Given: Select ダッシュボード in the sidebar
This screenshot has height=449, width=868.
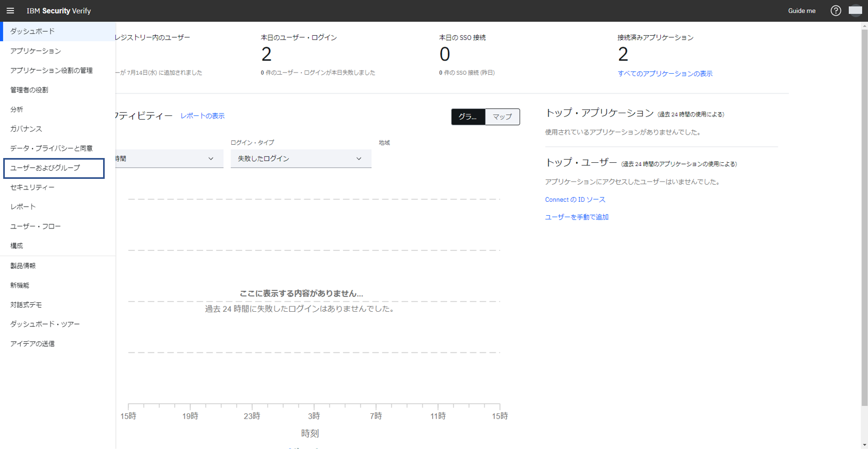Looking at the screenshot, I should (x=58, y=31).
